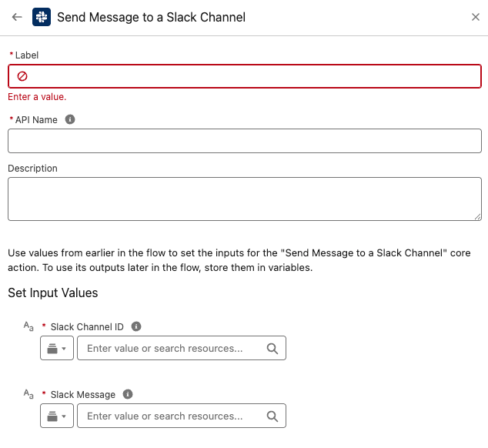The width and height of the screenshot is (488, 448).
Task: Click the Slack Message info icon
Action: point(128,394)
